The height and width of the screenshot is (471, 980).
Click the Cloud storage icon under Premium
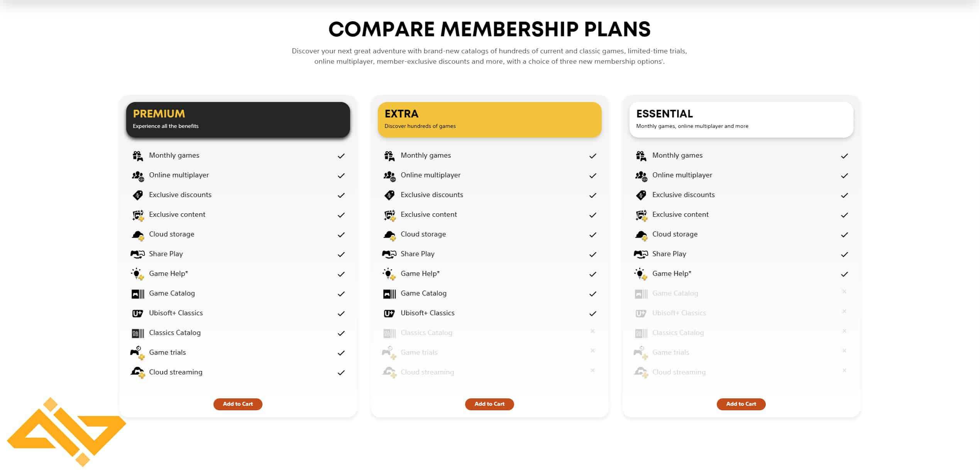pos(138,235)
